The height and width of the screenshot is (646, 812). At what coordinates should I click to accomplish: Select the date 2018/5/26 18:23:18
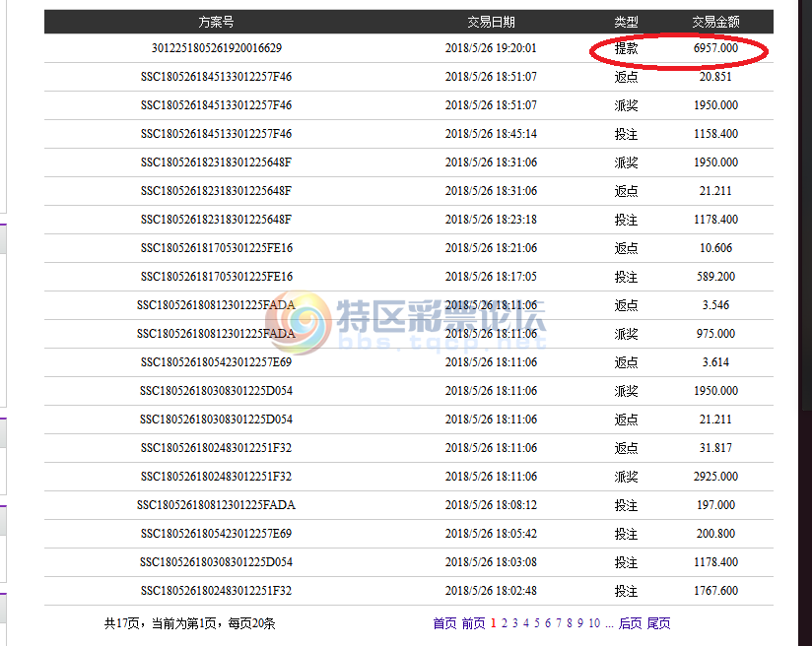click(491, 220)
